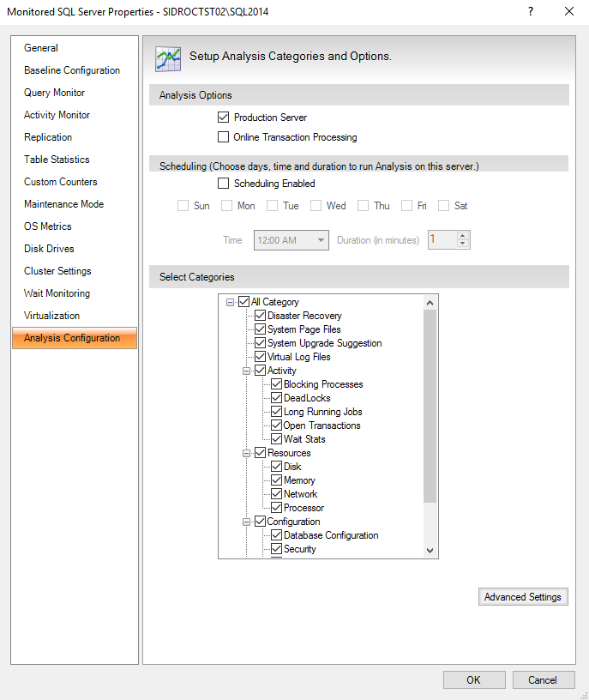589x700 pixels.
Task: Collapse the Resources tree node
Action: (246, 453)
